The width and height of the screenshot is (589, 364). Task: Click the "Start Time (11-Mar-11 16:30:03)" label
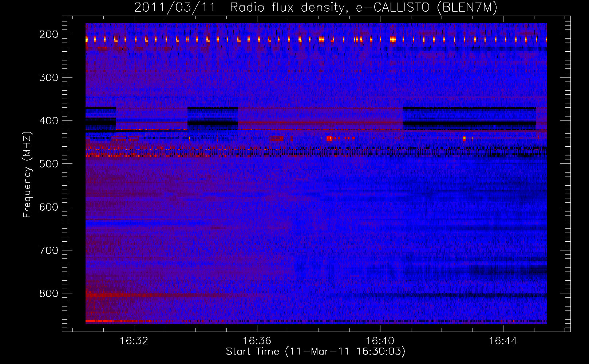tap(316, 352)
